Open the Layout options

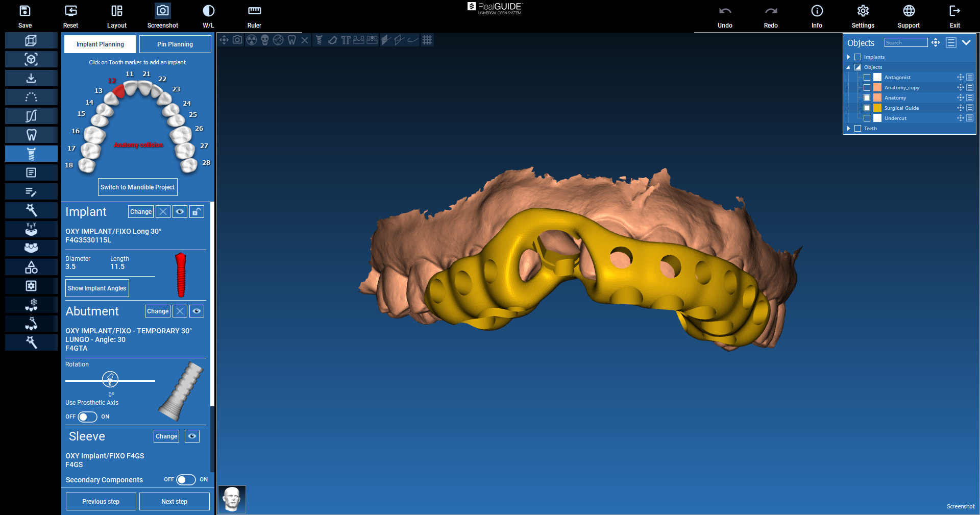click(x=117, y=11)
